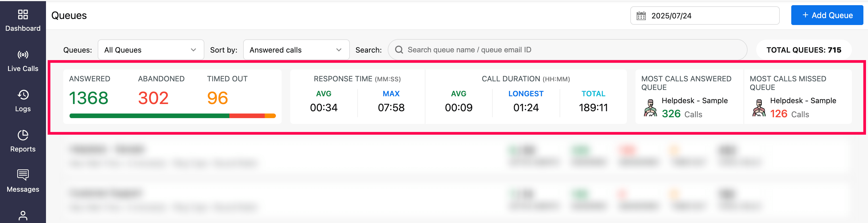Click the red abandoned segment of progress bar
This screenshot has width=868, height=223.
[x=247, y=116]
